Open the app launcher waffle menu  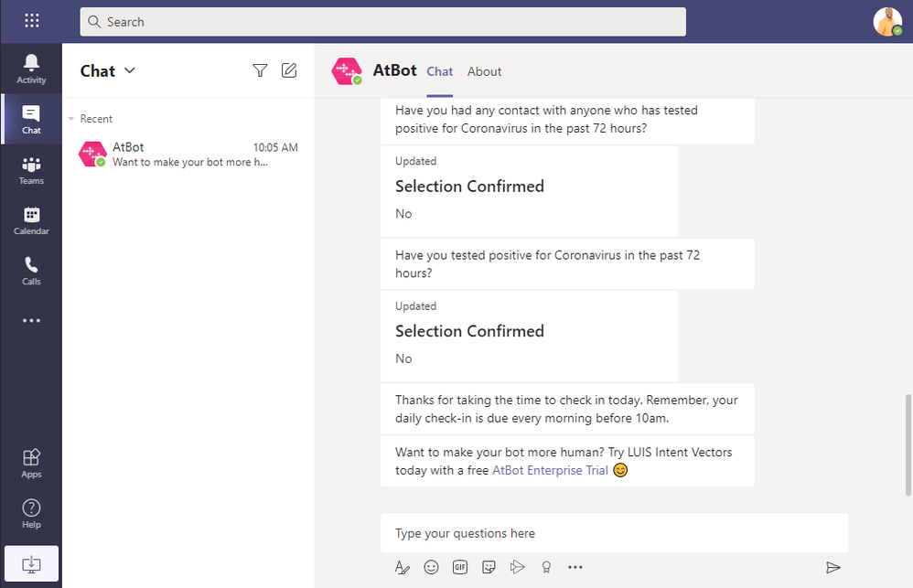tap(31, 21)
